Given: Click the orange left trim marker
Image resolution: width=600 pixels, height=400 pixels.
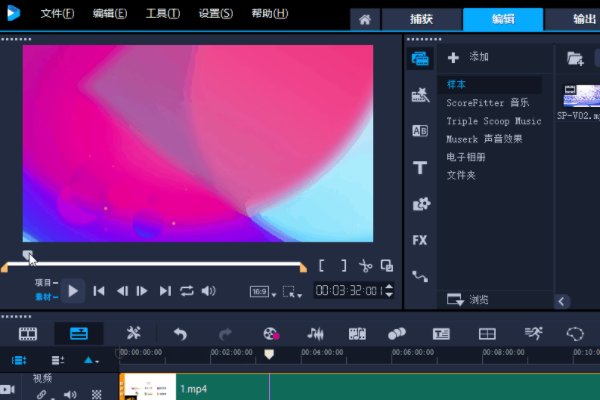Looking at the screenshot, I should point(5,267).
